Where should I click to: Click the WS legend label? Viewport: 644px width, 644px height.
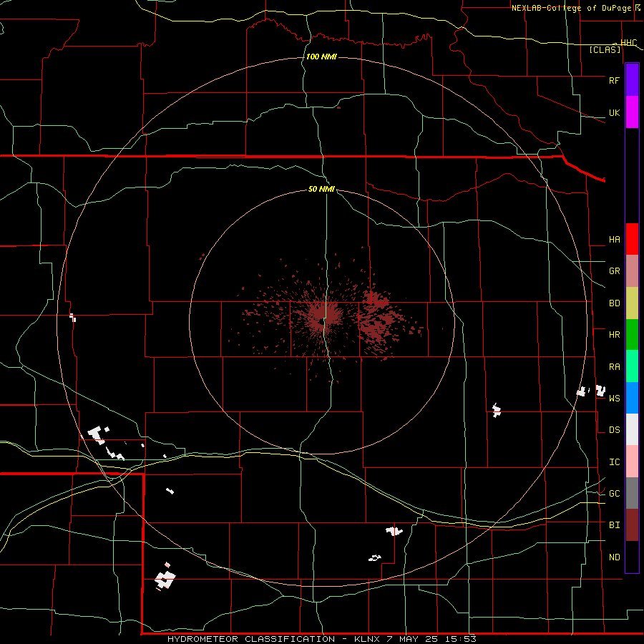[614, 398]
